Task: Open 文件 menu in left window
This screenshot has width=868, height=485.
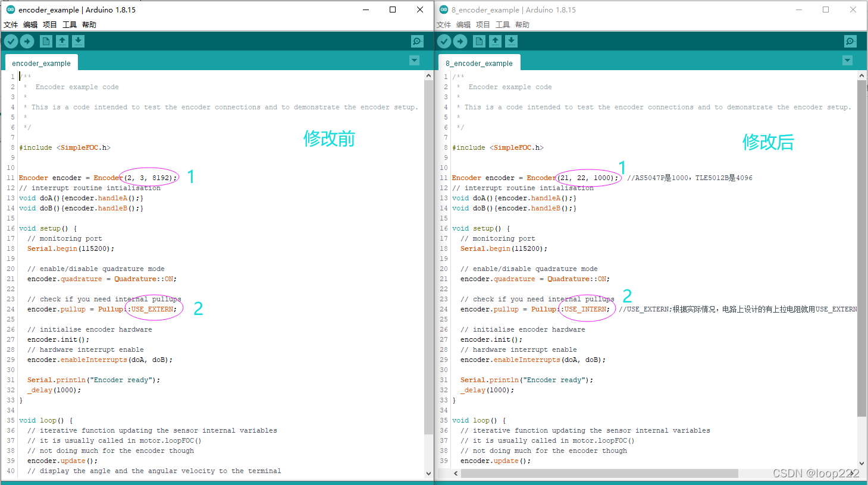Action: [11, 24]
